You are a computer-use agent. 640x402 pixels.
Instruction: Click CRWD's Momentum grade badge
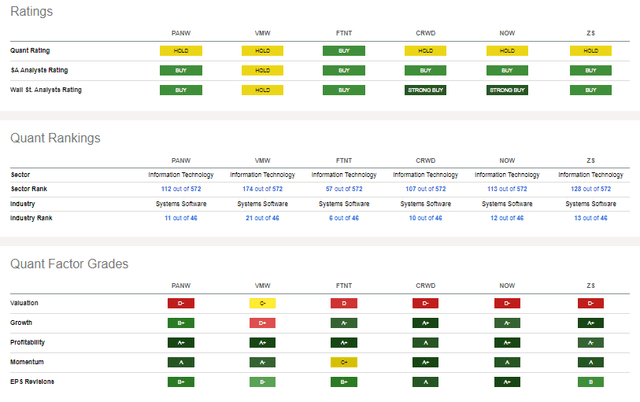click(425, 362)
